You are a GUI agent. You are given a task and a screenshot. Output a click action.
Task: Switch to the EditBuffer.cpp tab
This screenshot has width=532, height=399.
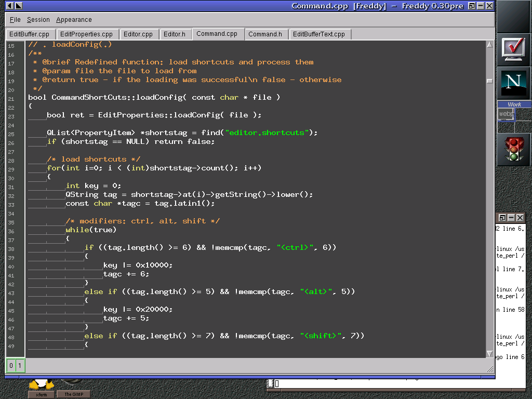tap(29, 34)
